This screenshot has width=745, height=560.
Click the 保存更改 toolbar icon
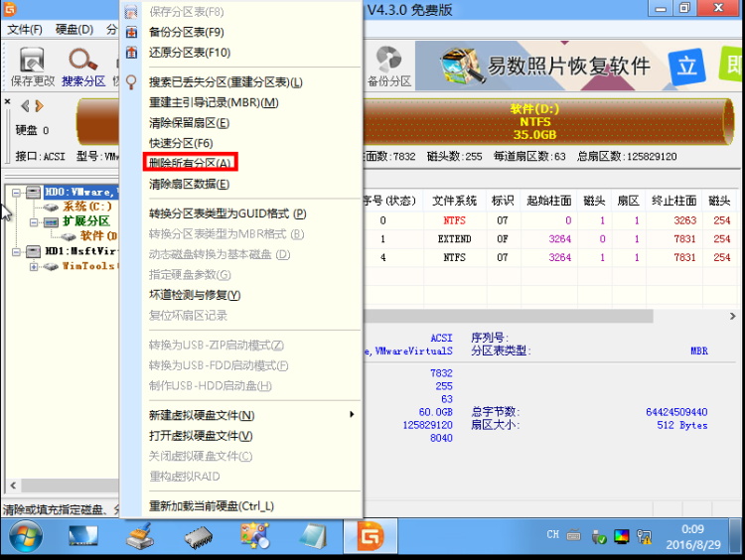(x=32, y=67)
